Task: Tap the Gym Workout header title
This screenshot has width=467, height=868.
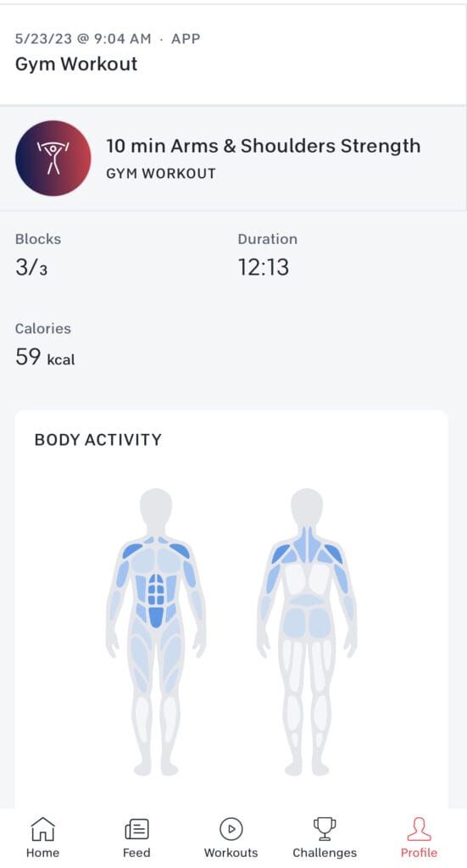Action: pos(76,64)
